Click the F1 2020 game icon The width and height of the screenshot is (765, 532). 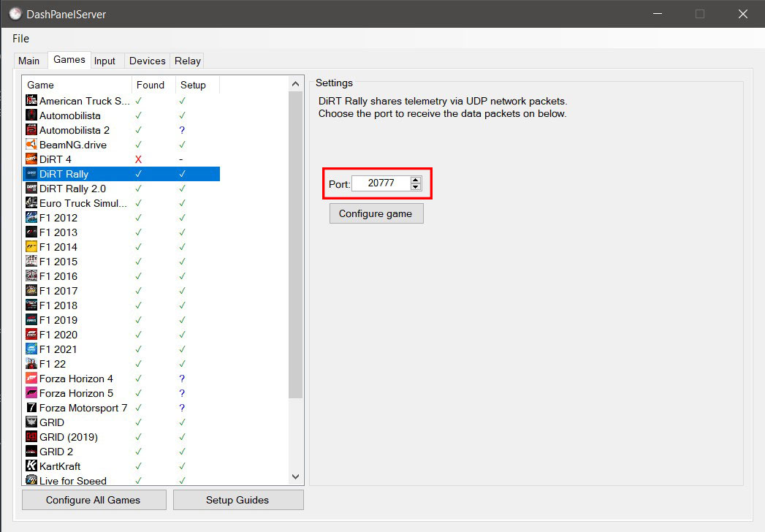(31, 335)
